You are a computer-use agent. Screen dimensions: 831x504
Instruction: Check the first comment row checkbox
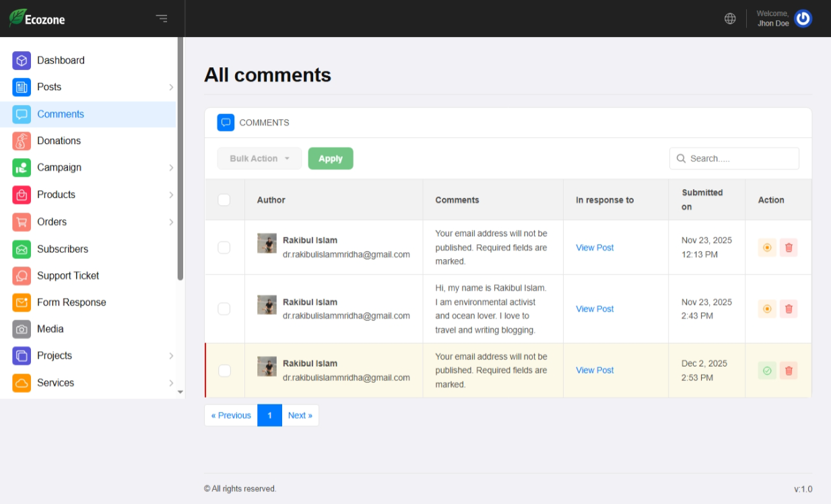coord(224,248)
